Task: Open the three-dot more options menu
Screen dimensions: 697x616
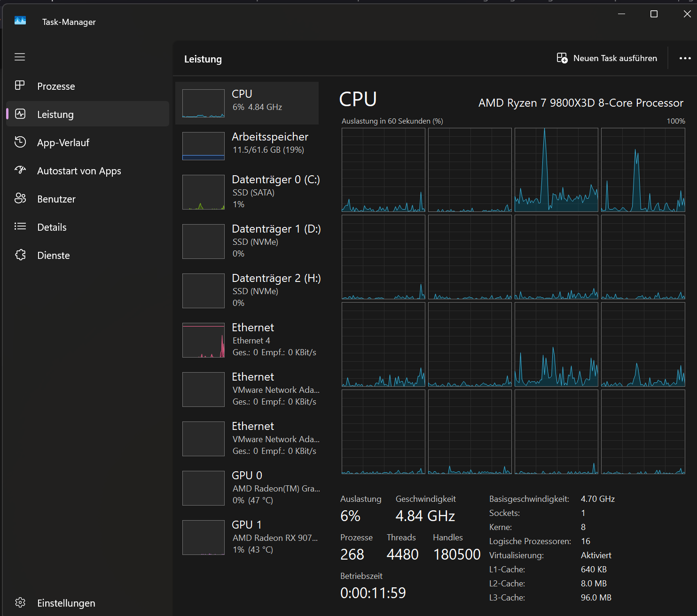Action: pyautogui.click(x=685, y=58)
